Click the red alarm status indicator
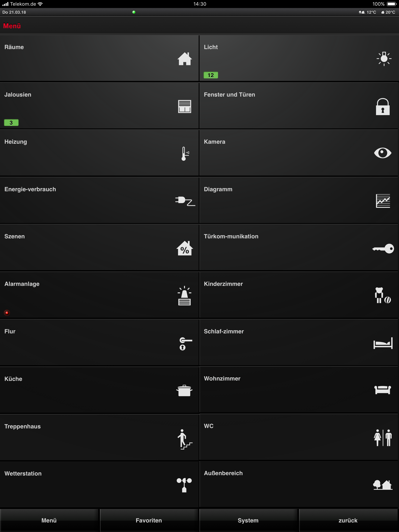The image size is (399, 532). coord(7,313)
